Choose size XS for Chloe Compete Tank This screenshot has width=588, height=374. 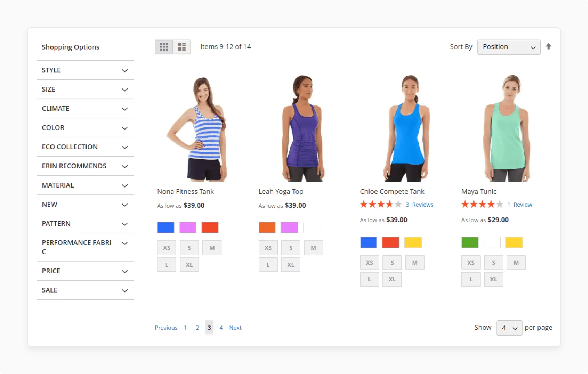369,263
